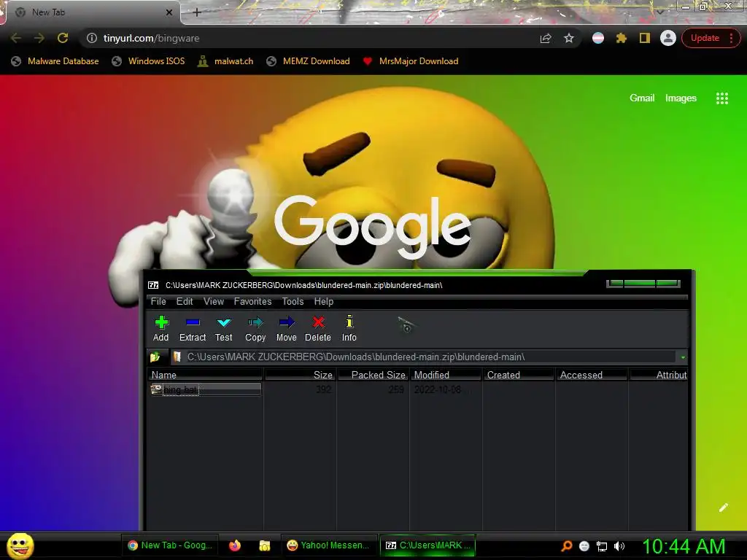
Task: Extract files with the Extract button
Action: [193, 329]
